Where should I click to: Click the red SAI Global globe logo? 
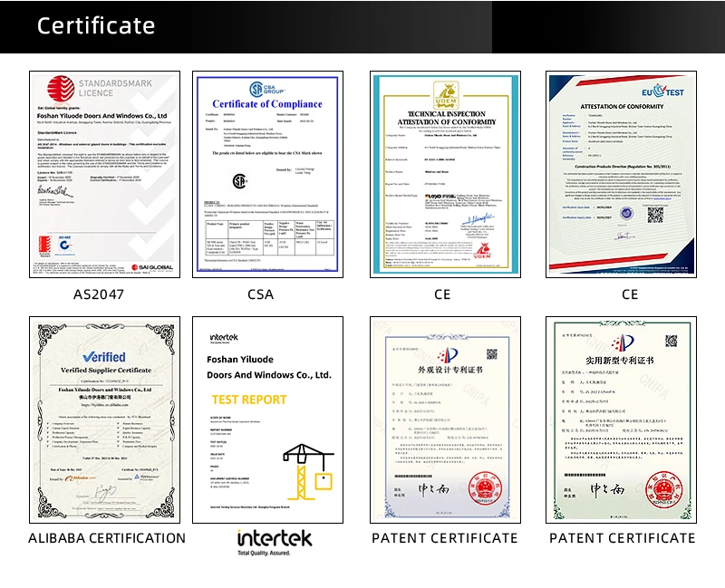(61, 89)
